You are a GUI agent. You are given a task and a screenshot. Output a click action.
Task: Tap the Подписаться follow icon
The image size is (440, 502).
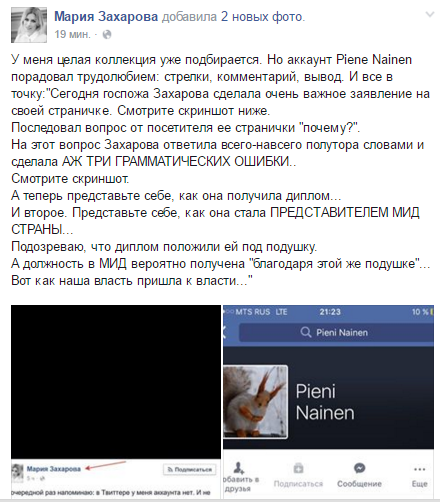298,468
